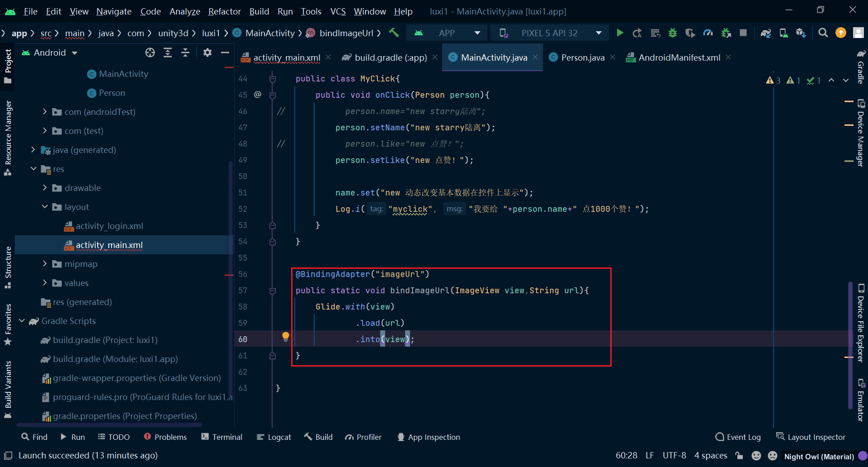Click the read-only lock icon in status bar
This screenshot has width=868, height=467.
(x=739, y=456)
